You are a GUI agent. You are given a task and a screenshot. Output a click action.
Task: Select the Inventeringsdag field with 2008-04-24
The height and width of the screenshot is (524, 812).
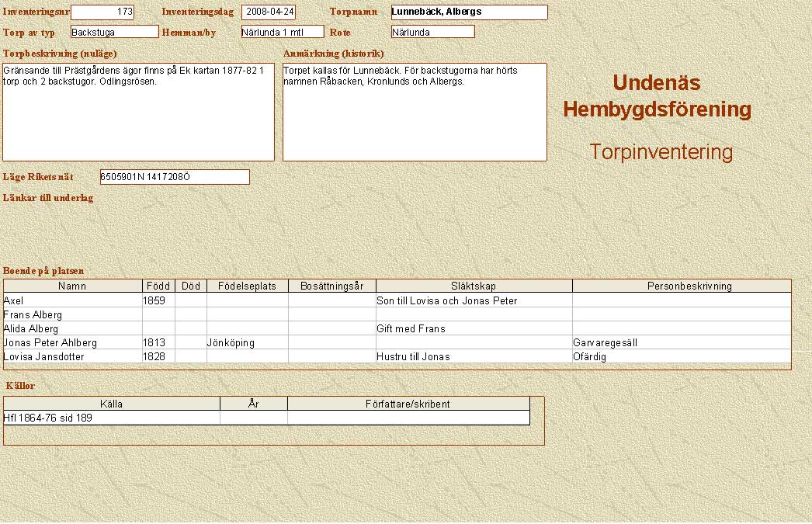click(269, 12)
